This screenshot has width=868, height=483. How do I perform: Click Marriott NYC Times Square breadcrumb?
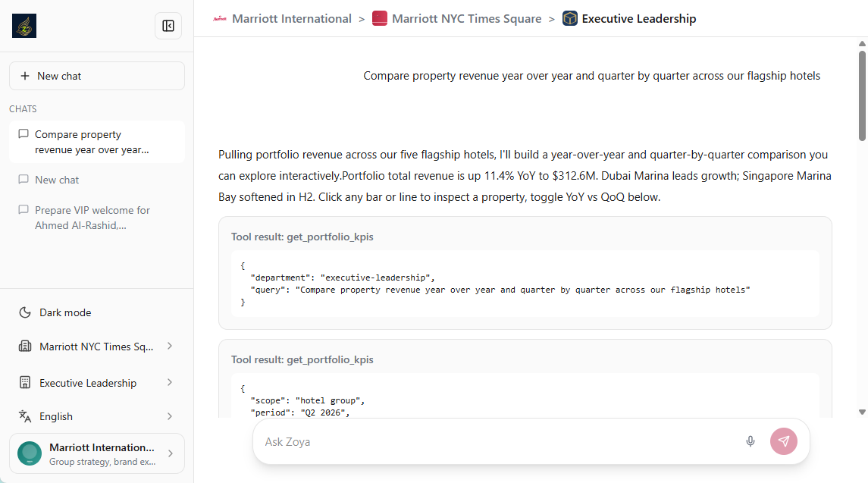467,19
